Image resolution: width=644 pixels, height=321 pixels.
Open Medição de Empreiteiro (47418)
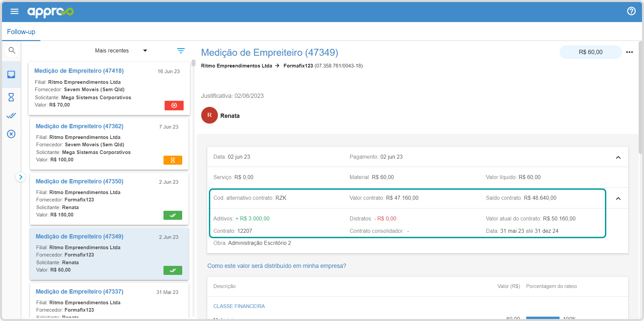click(x=79, y=71)
